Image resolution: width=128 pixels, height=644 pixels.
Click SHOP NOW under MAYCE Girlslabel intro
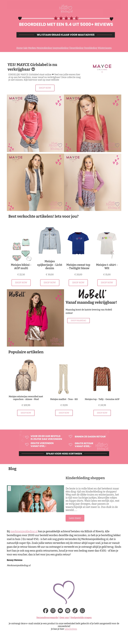coord(45,88)
